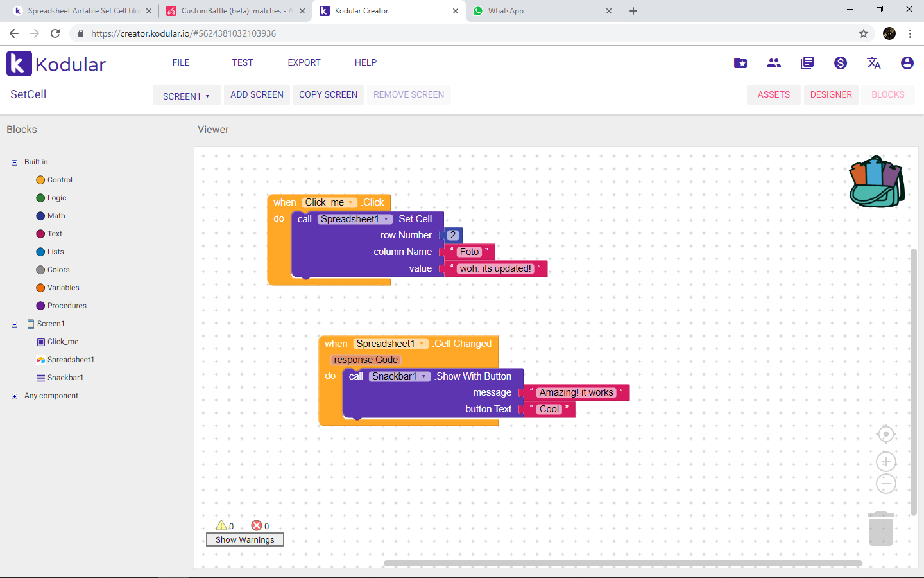This screenshot has height=578, width=924.
Task: Open the language translate icon
Action: pos(874,63)
